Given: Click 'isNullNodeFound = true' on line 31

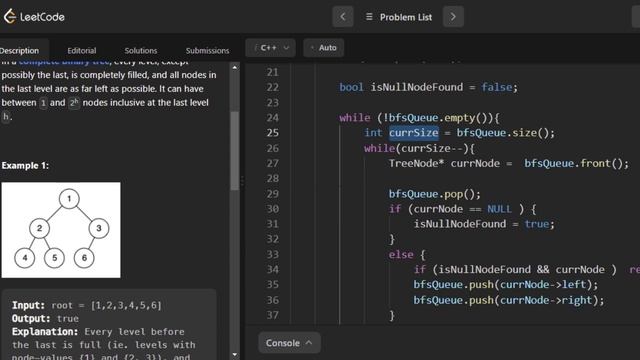Looking at the screenshot, I should pyautogui.click(x=481, y=224).
